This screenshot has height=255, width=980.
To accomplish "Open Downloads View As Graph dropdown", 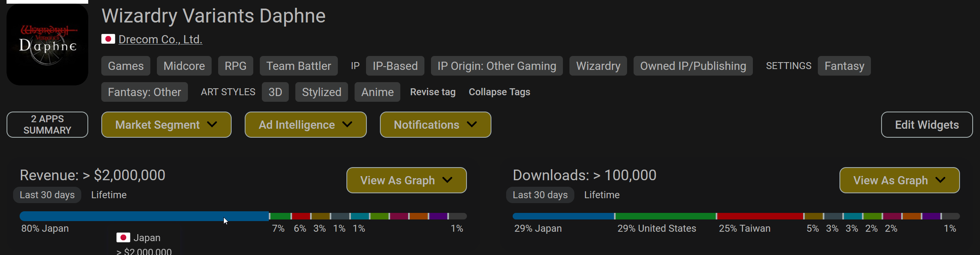I will click(x=900, y=180).
